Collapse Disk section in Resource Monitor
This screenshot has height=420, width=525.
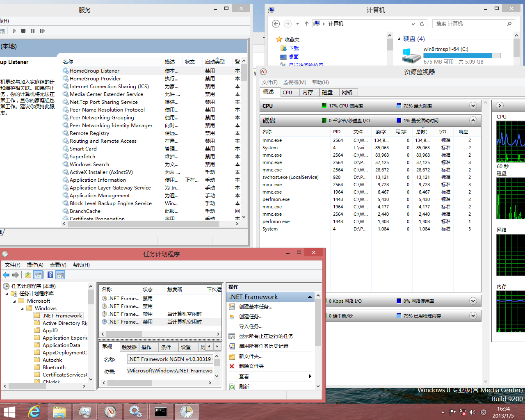pyautogui.click(x=473, y=121)
